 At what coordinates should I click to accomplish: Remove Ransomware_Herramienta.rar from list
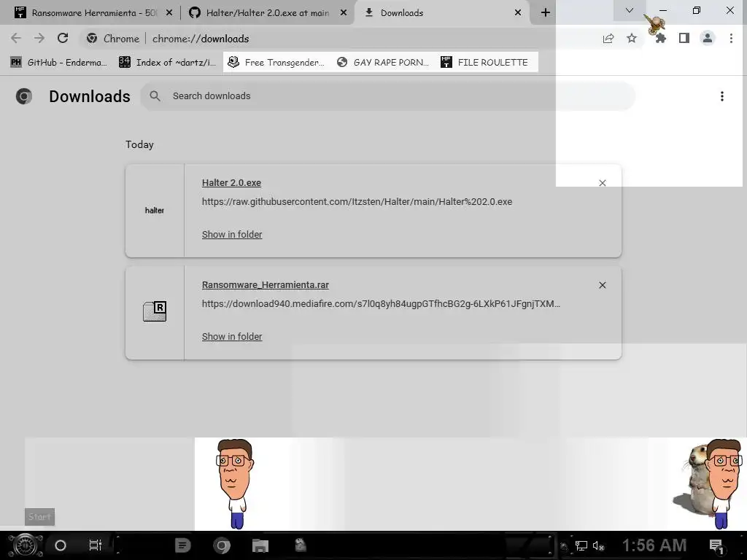602,285
